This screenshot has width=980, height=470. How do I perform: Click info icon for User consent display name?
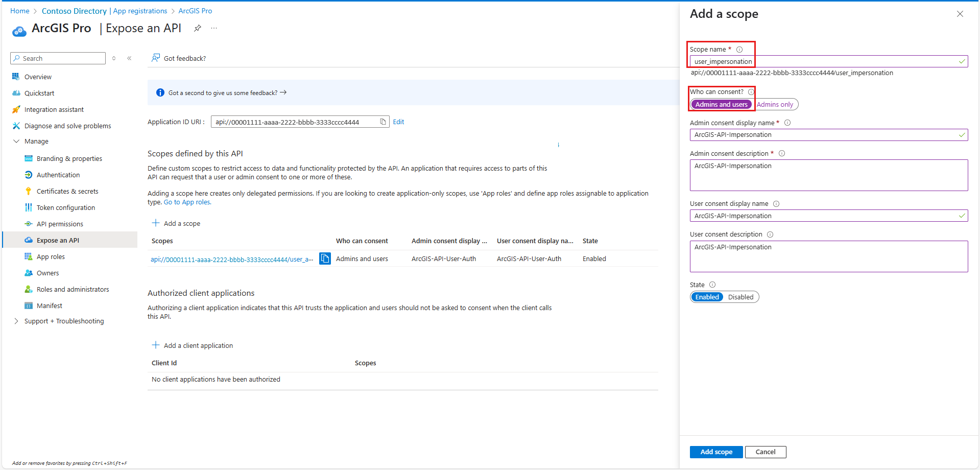(776, 204)
